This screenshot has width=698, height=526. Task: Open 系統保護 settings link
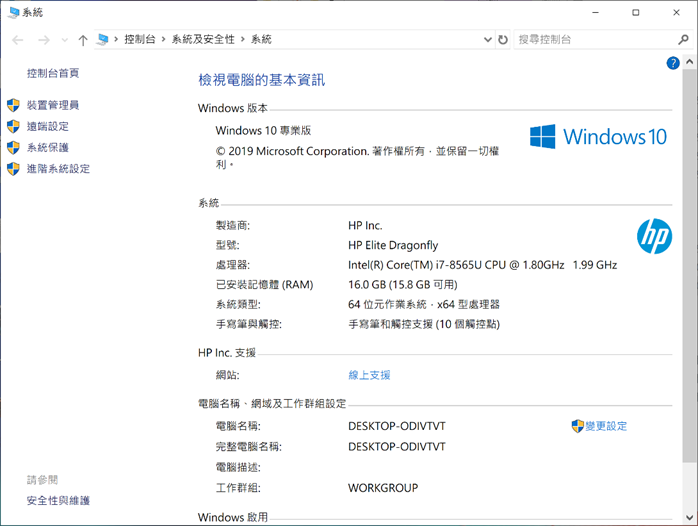tap(48, 147)
